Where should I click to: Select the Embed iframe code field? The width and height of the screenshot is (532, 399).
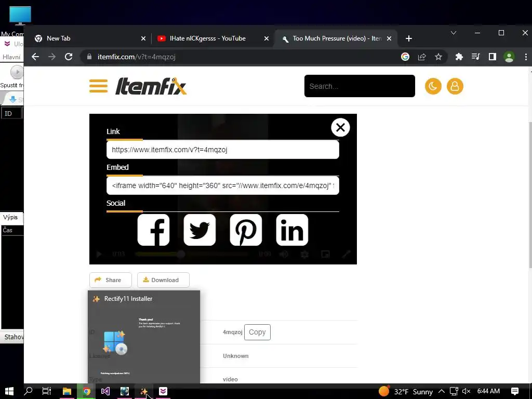222,185
